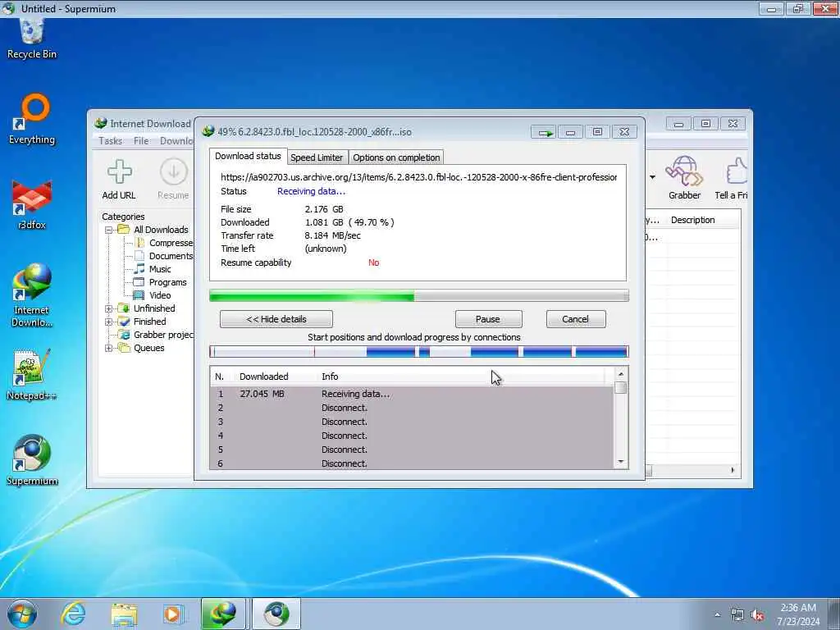Screen dimensions: 840x630
Task: Click Show desktop button at taskbar end
Action: point(834,614)
